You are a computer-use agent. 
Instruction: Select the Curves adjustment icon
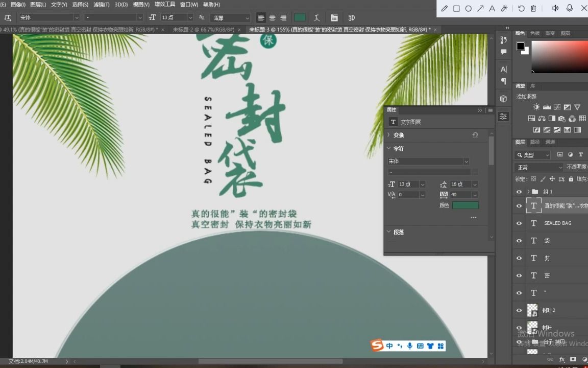pyautogui.click(x=557, y=106)
